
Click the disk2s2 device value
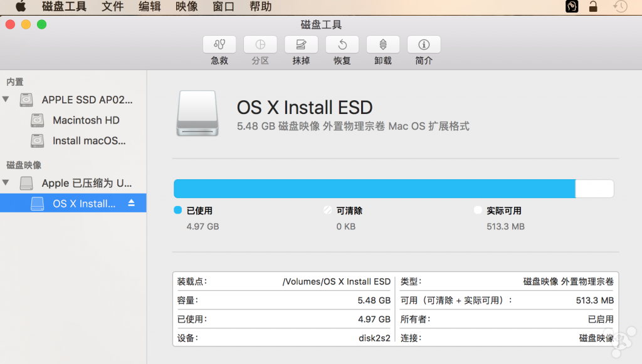click(x=375, y=338)
